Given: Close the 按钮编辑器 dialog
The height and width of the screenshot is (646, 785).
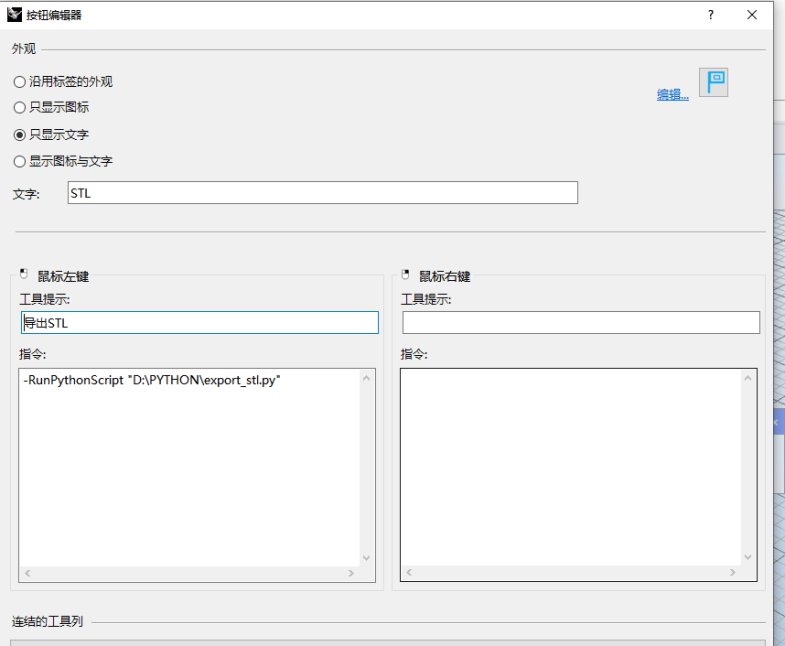Looking at the screenshot, I should [x=752, y=15].
